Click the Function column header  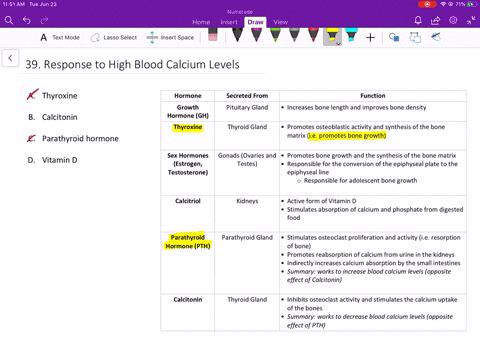point(373,96)
